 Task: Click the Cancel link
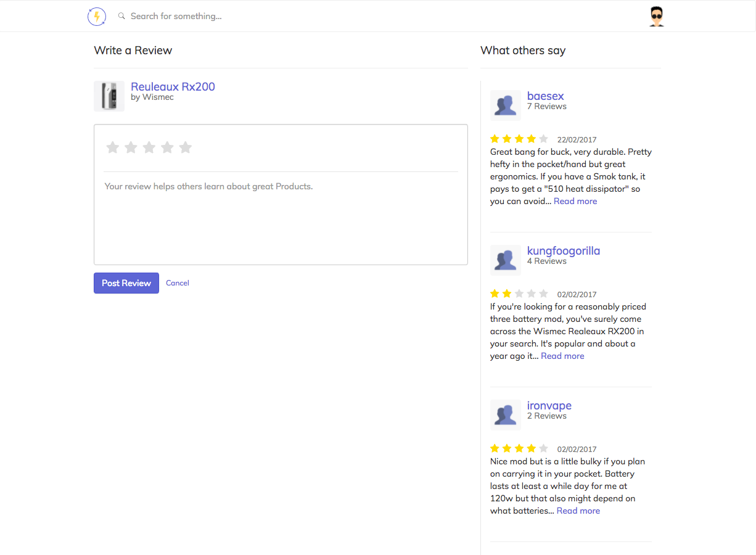click(178, 283)
